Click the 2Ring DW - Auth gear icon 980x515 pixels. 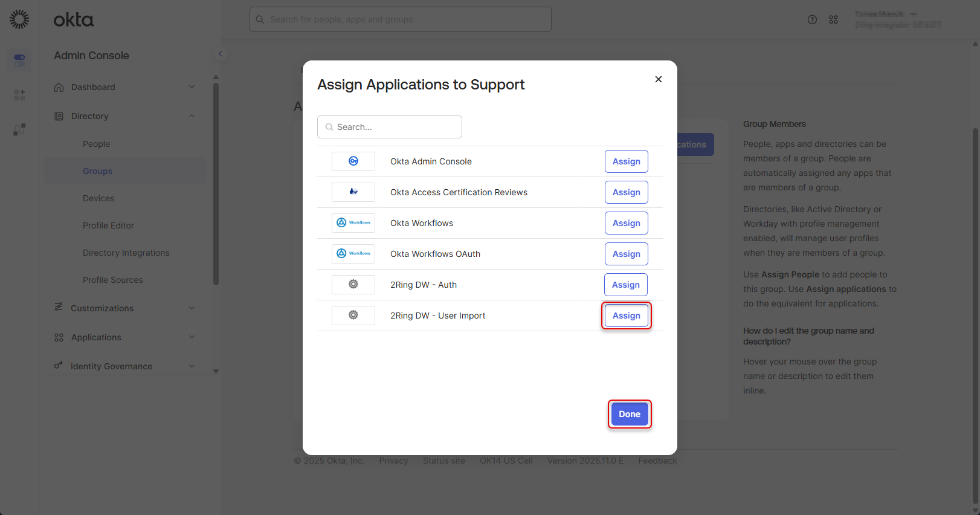click(x=353, y=284)
